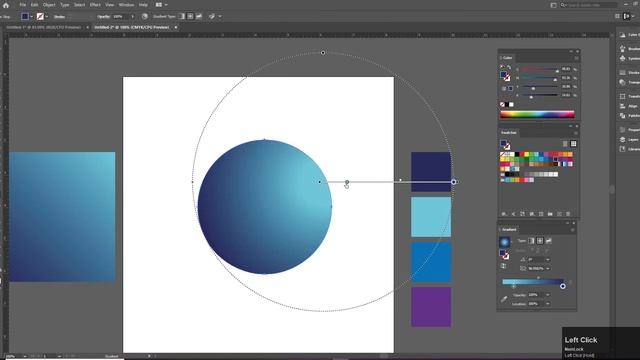Click the Delete Swatch trash icon
The image size is (640, 360).
pyautogui.click(x=568, y=214)
